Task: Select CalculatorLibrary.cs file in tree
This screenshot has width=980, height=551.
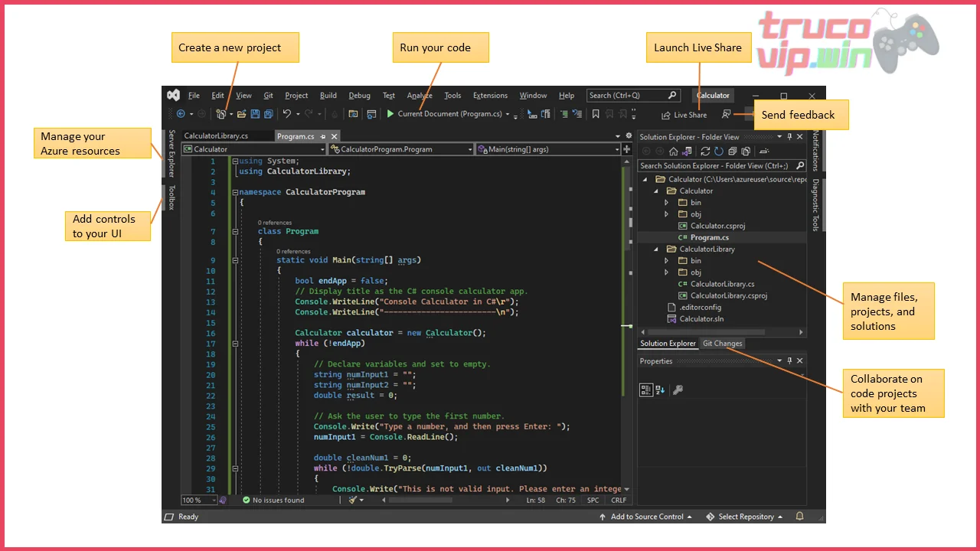Action: 722,284
